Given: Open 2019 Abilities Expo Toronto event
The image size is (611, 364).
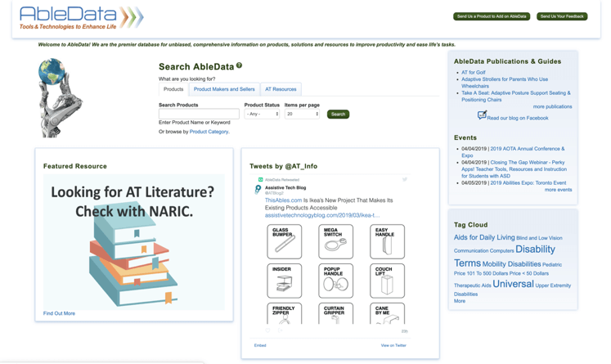Looking at the screenshot, I should [x=528, y=182].
